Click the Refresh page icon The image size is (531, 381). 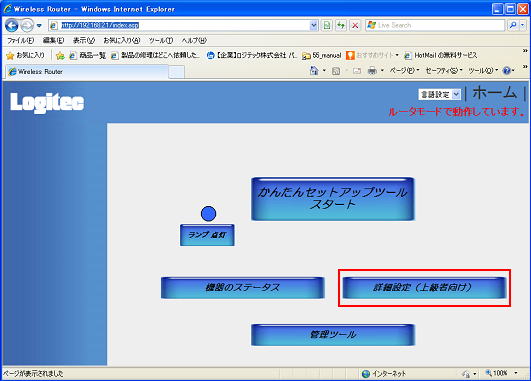pyautogui.click(x=341, y=25)
